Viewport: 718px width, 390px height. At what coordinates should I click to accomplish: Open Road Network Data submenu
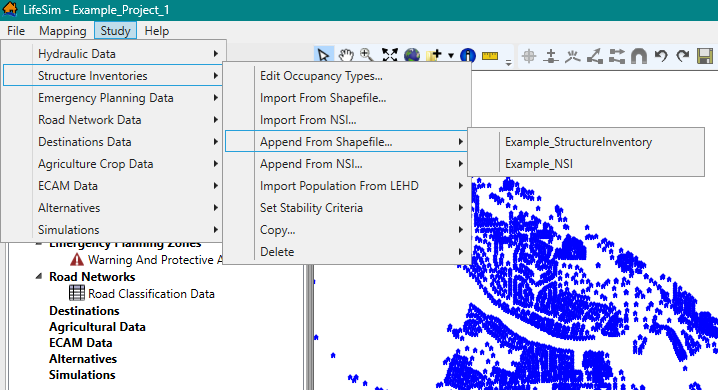(113, 119)
